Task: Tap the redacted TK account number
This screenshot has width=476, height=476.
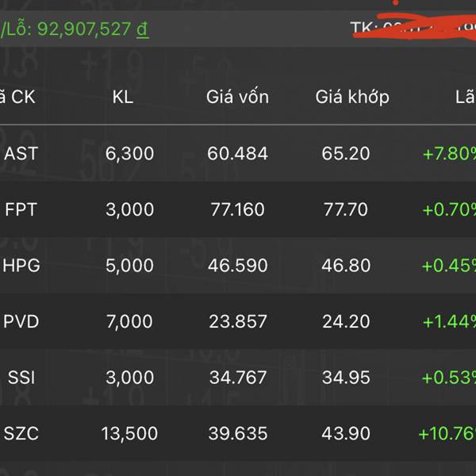Action: pyautogui.click(x=413, y=29)
